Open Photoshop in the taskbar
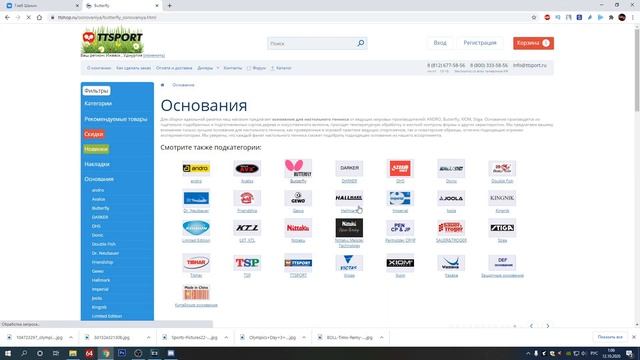This screenshot has width=640, height=360. [x=122, y=353]
